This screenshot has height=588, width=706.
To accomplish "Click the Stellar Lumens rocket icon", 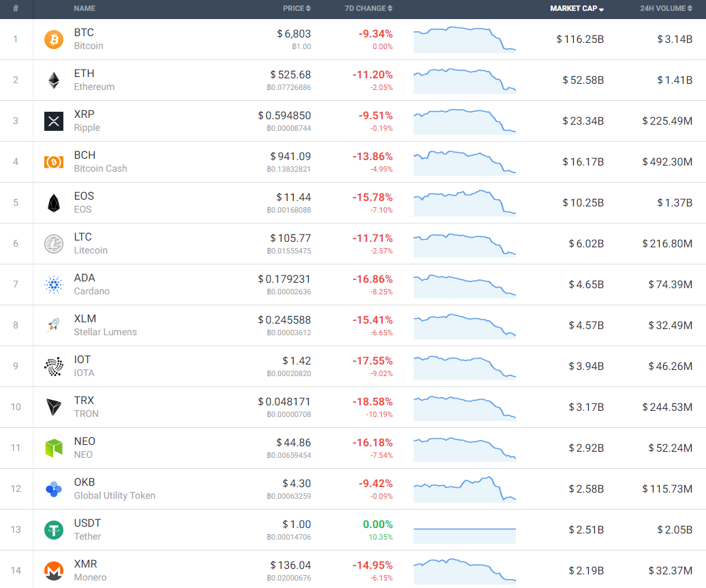I will point(54,325).
